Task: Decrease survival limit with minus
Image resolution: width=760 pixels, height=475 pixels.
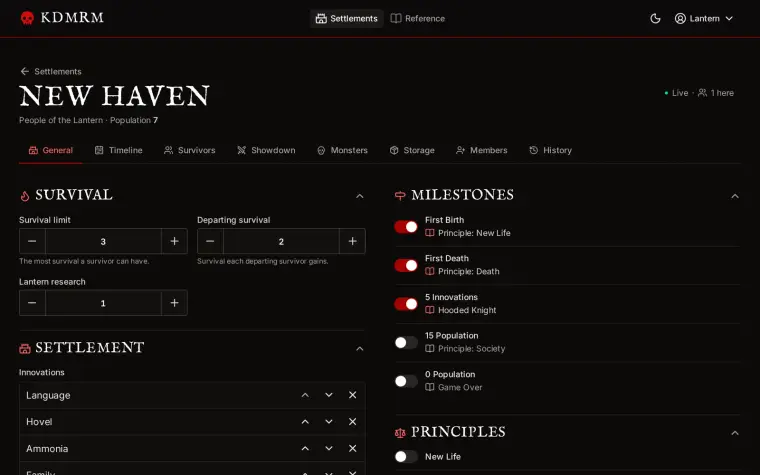Action: point(32,241)
